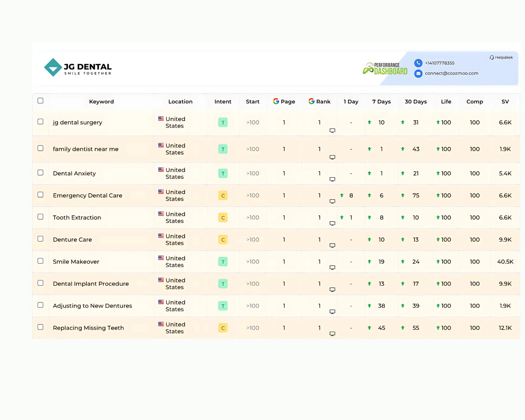Click the Keyword column header
The image size is (525, 420).
[x=101, y=101]
